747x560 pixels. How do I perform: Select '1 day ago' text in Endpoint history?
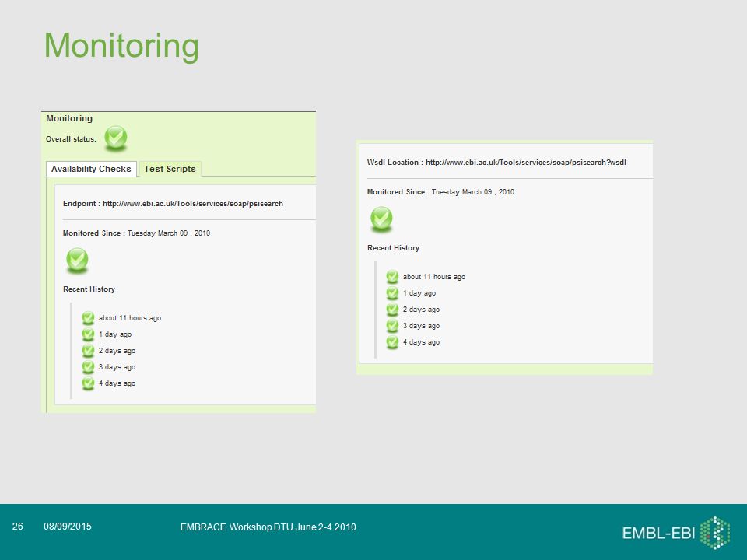pyautogui.click(x=115, y=334)
